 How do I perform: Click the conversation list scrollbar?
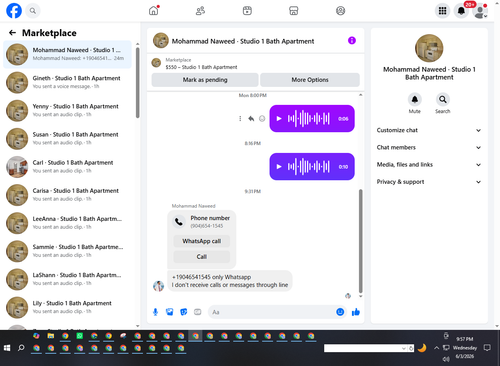click(137, 83)
